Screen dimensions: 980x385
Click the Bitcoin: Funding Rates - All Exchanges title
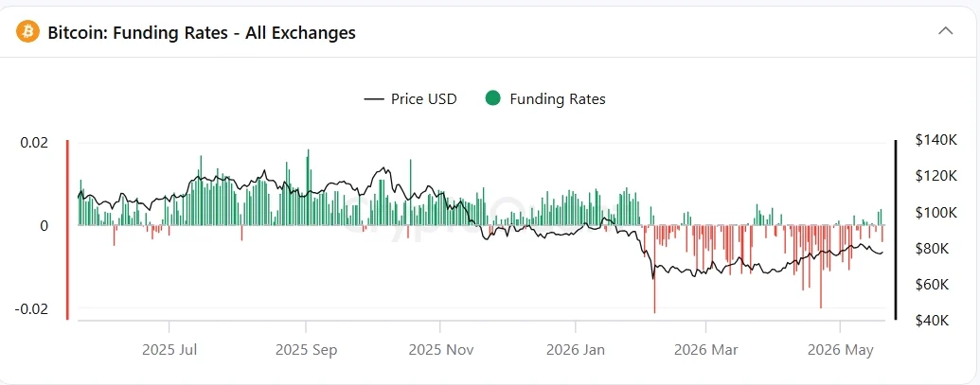202,32
